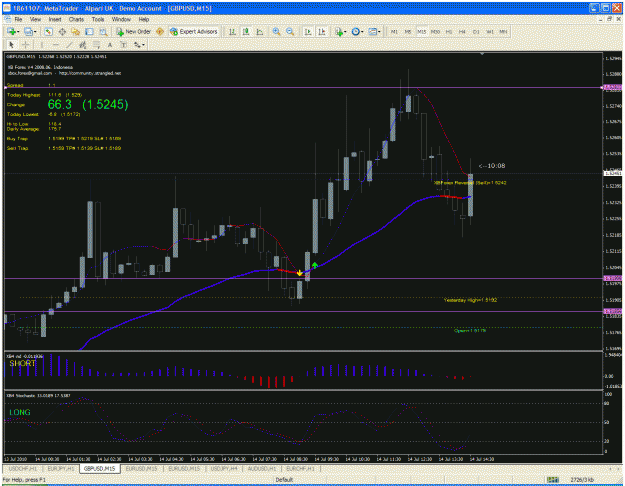
Task: Select the arrow cursor tool
Action: [x=12, y=45]
